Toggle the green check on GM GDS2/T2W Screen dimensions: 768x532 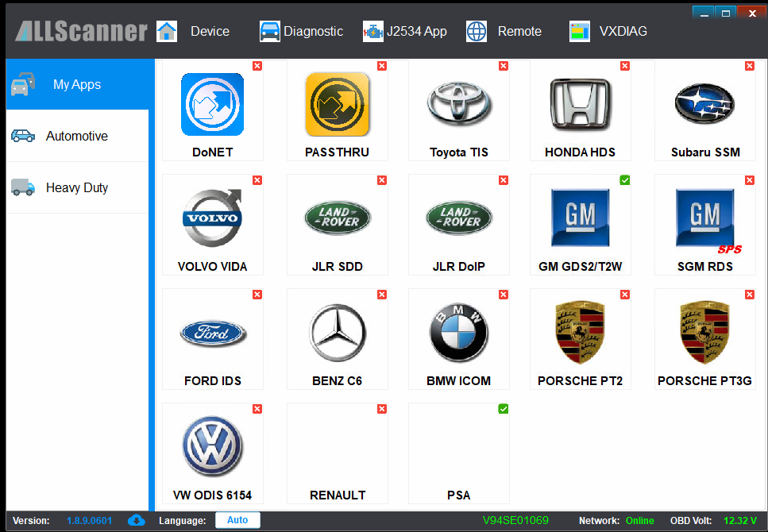click(624, 180)
